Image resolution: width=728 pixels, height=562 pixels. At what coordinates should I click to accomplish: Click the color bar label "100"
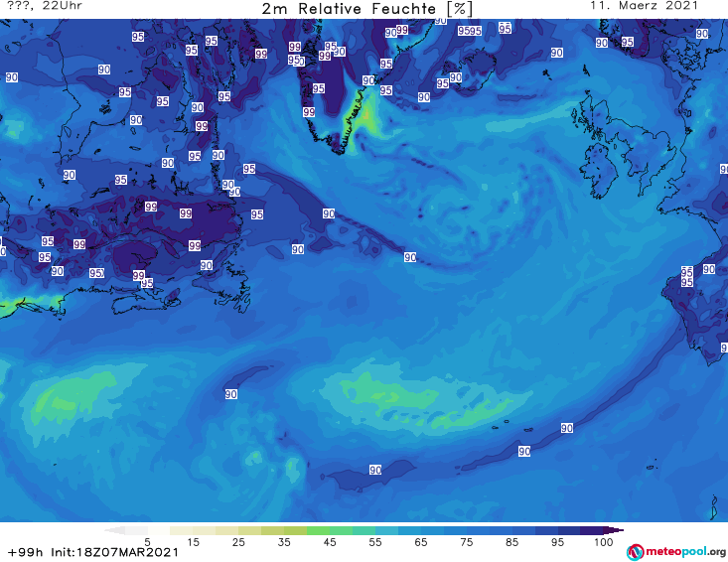[604, 542]
